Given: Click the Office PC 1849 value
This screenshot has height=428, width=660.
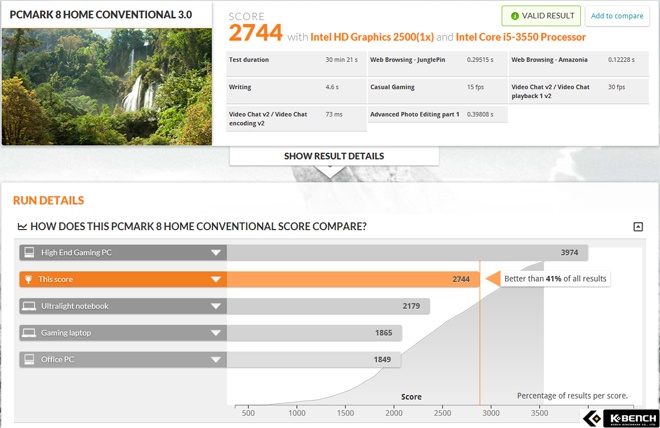Looking at the screenshot, I should click(382, 359).
